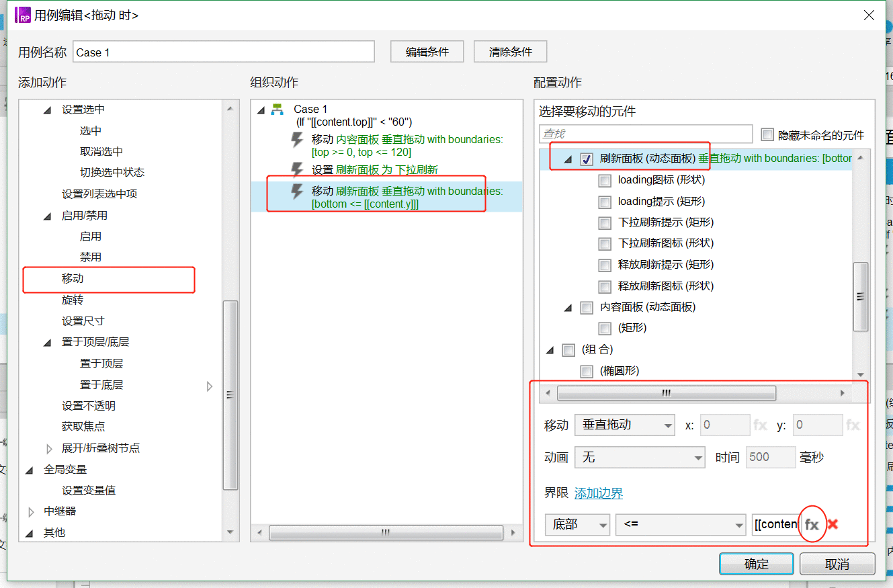Screen dimensions: 893x588
Task: Select 置于顶层 action
Action: tap(101, 364)
